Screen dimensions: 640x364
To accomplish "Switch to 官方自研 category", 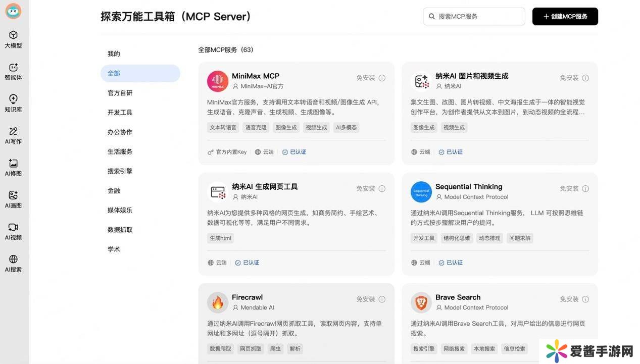I will tap(120, 93).
